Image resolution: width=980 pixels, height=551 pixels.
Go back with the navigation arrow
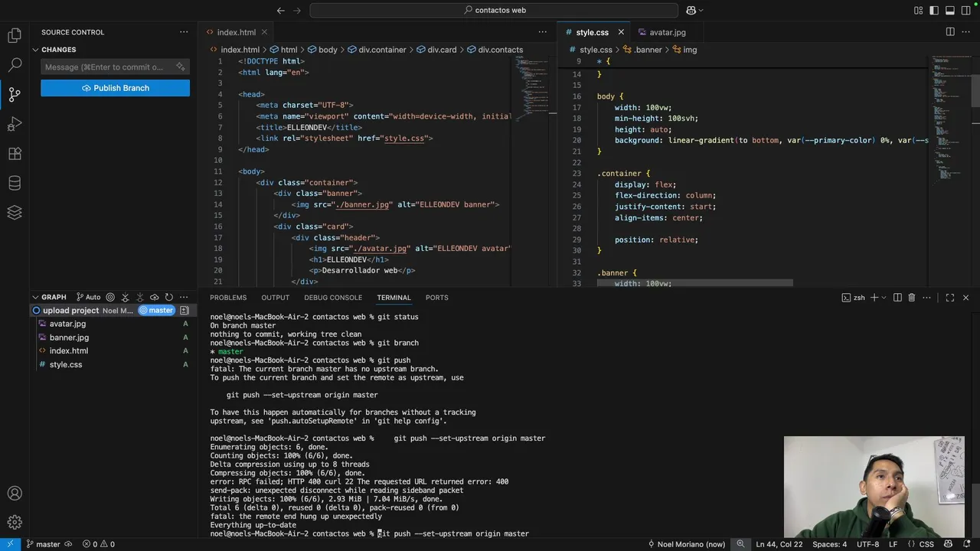(x=280, y=11)
